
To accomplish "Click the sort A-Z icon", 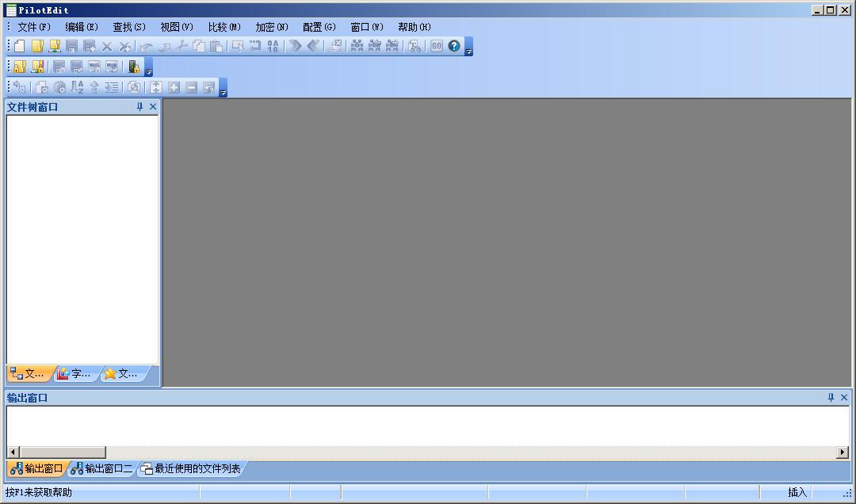I will point(78,87).
